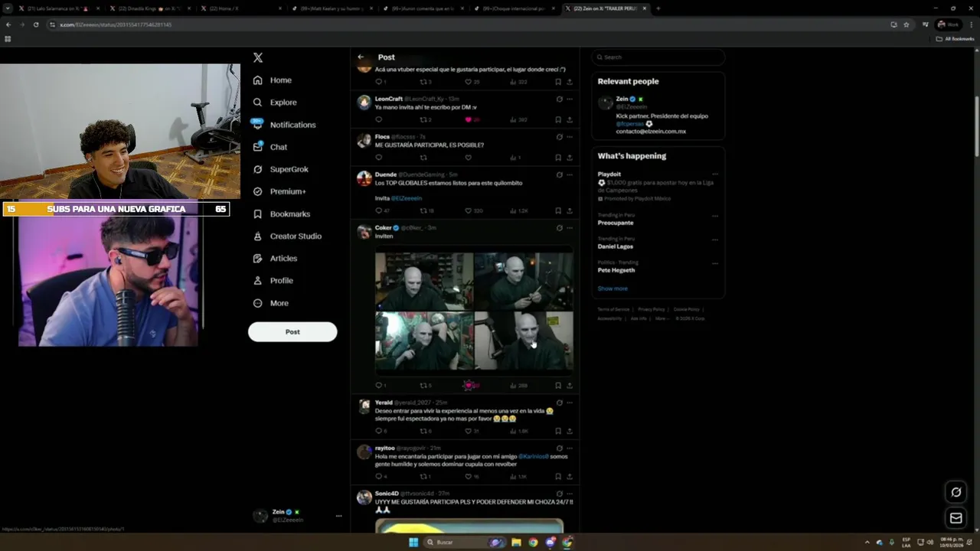980x551 pixels.
Task: Click the back arrow beside Post
Action: point(361,57)
